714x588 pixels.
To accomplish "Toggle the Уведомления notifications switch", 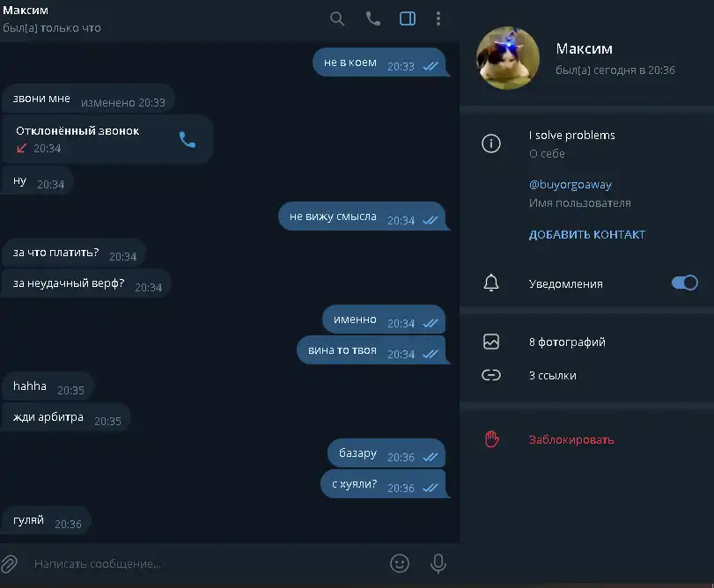I will (x=684, y=283).
